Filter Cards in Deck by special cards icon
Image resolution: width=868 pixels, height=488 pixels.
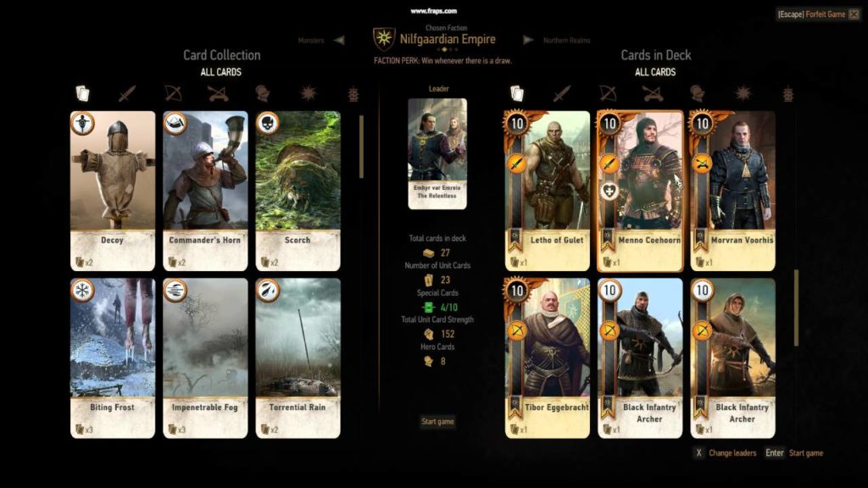click(x=787, y=94)
